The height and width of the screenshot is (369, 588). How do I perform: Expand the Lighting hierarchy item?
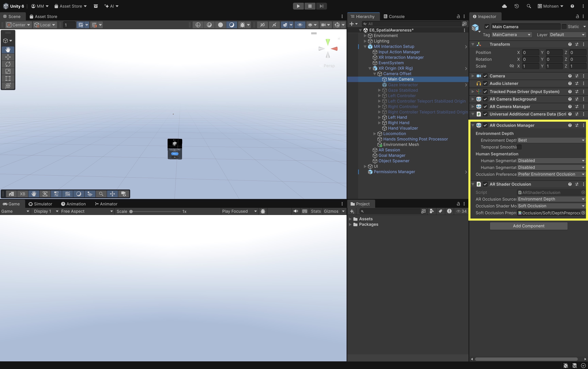coord(365,41)
